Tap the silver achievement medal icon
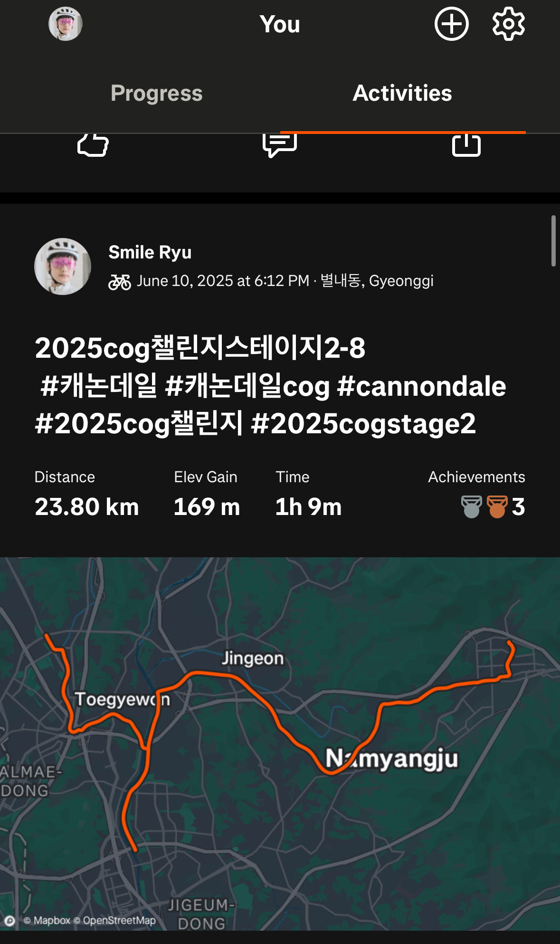This screenshot has width=560, height=944. [472, 506]
